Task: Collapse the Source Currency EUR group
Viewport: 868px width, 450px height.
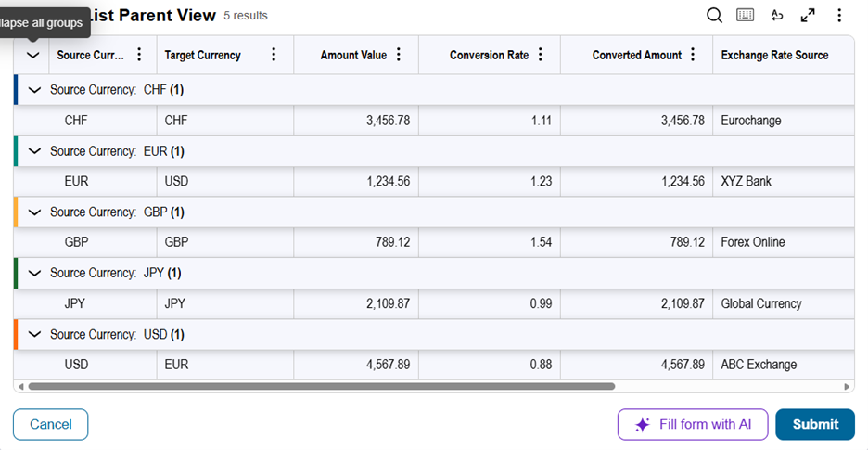Action: pos(35,151)
